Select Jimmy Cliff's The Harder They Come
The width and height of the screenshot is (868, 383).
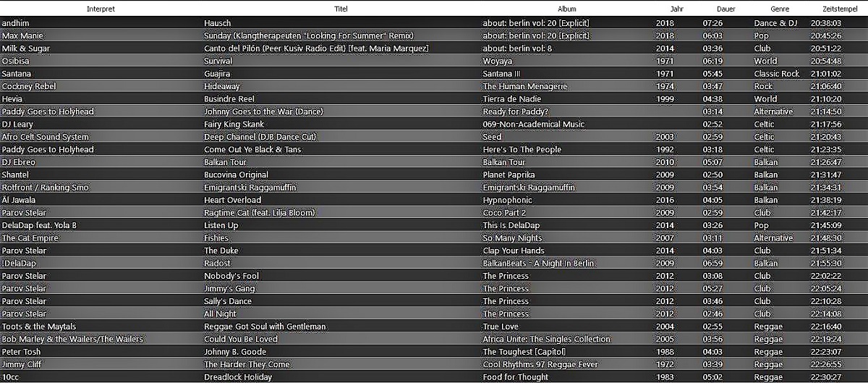(247, 364)
